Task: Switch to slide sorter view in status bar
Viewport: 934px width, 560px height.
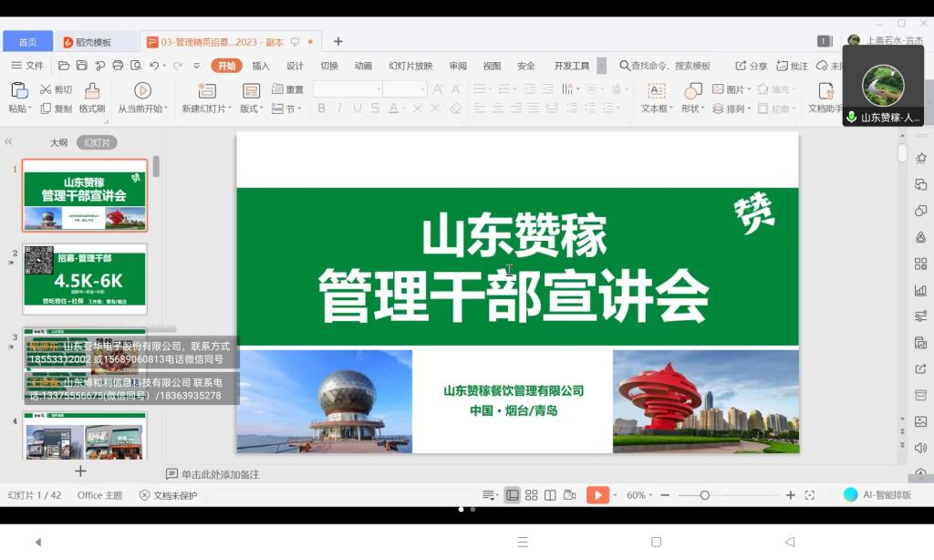Action: pos(532,495)
